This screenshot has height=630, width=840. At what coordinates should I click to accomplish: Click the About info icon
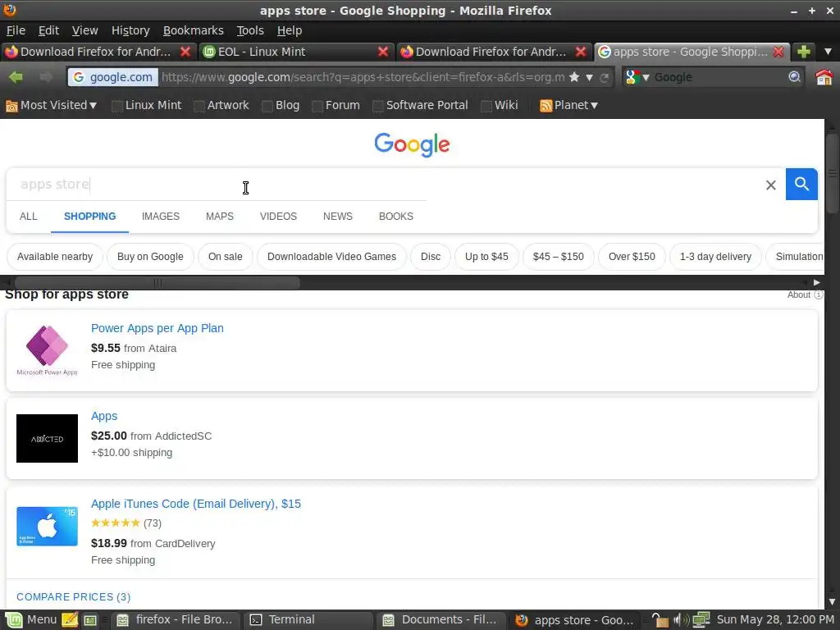(818, 294)
